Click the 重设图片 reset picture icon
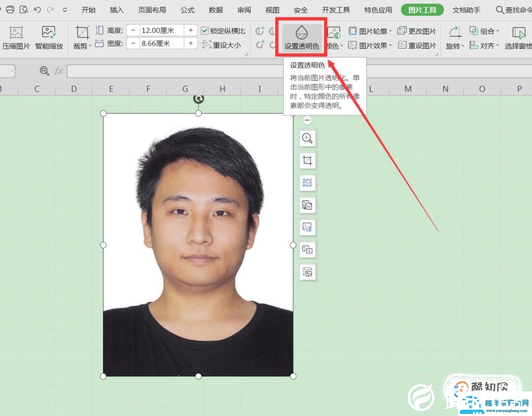The width and height of the screenshot is (532, 416). point(420,45)
